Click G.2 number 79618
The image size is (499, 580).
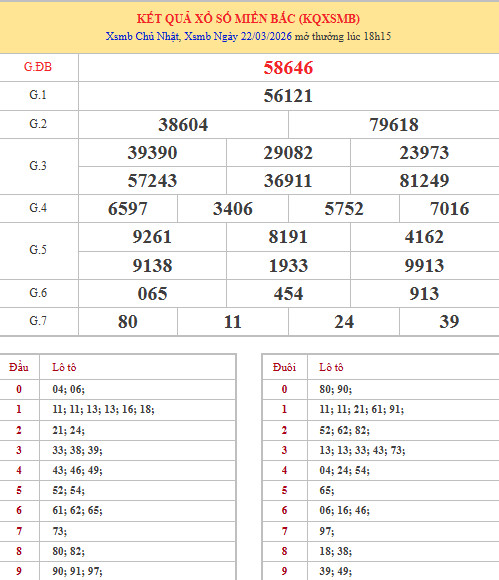pos(394,125)
